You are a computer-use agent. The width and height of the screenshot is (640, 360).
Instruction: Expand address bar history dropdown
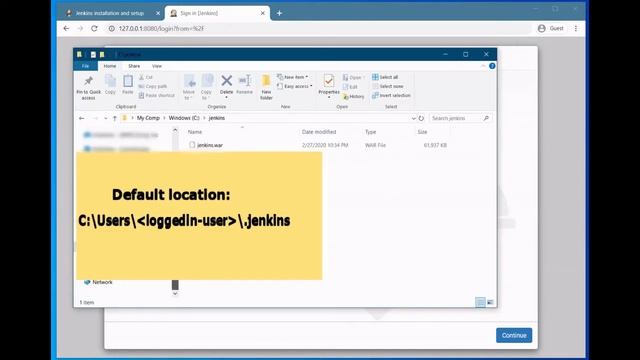413,118
